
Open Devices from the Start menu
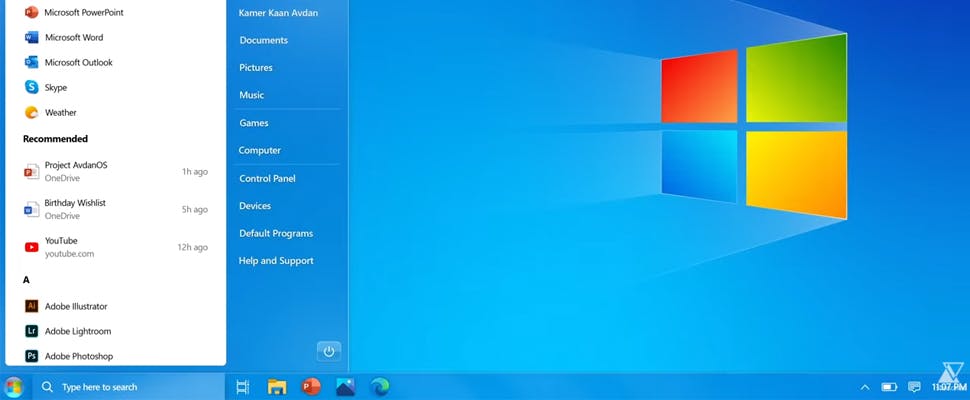point(255,206)
